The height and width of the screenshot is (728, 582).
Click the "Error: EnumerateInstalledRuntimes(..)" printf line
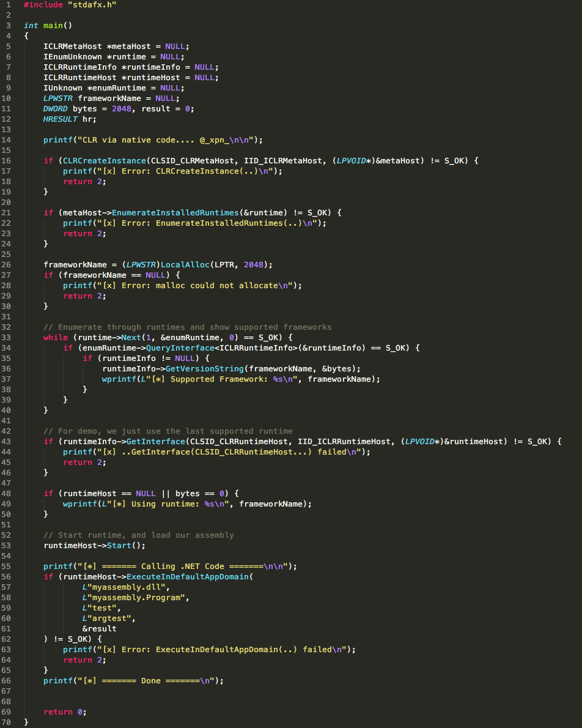point(194,223)
